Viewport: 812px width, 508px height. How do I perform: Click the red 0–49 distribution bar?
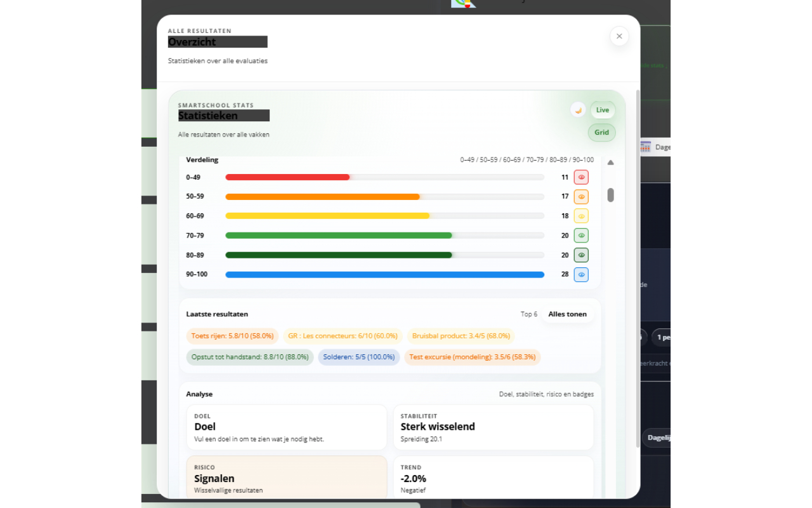(287, 177)
